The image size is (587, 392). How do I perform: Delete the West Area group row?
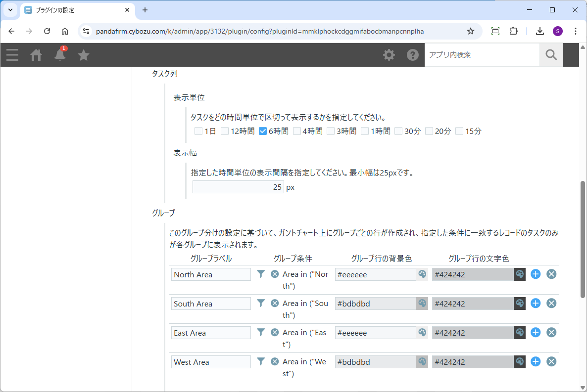coord(551,362)
